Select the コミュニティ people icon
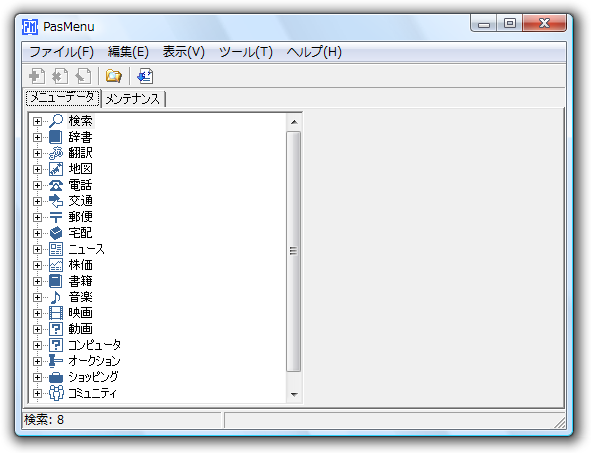This screenshot has width=591, height=453. tap(56, 393)
